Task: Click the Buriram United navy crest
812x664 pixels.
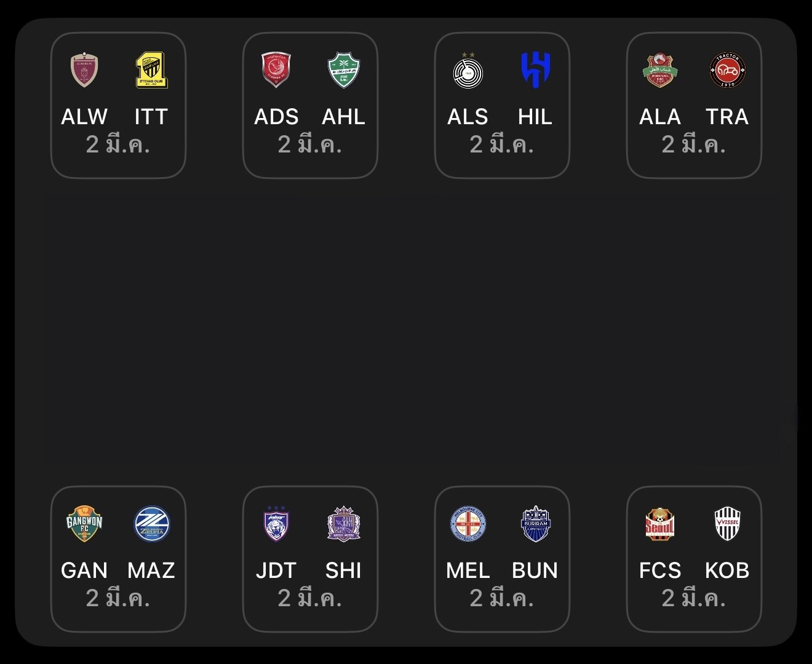Action: point(535,524)
